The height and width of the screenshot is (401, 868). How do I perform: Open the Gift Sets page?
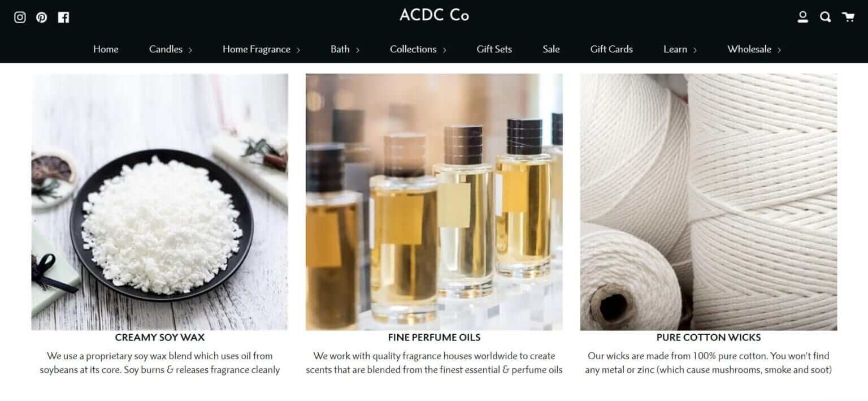coord(494,49)
